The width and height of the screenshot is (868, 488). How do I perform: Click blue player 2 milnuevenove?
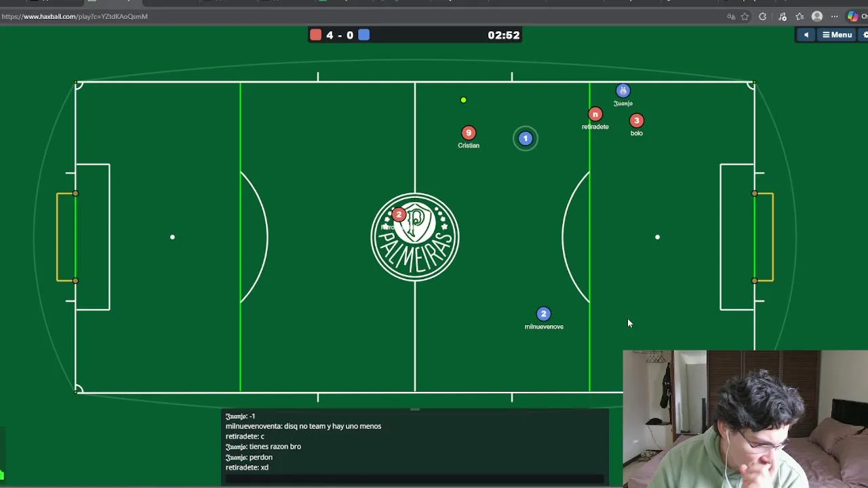(x=543, y=314)
